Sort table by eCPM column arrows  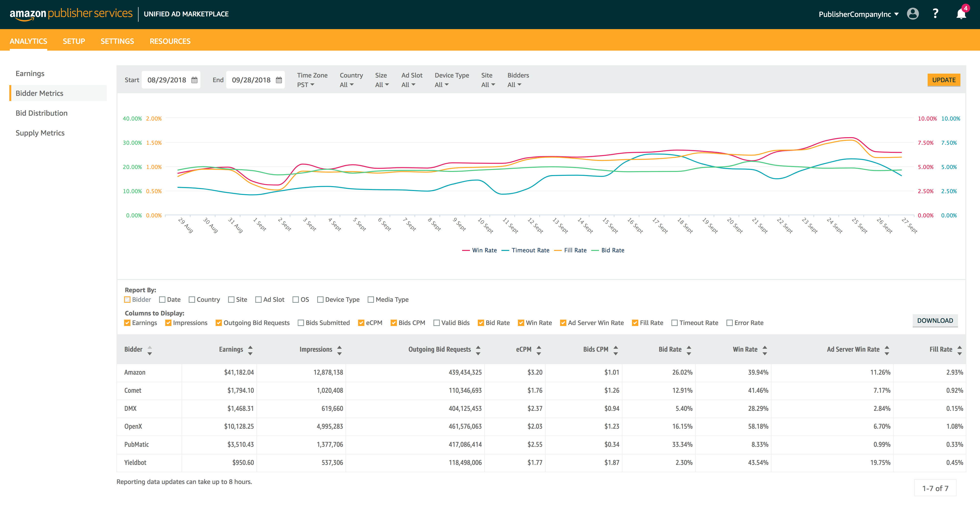(x=539, y=350)
